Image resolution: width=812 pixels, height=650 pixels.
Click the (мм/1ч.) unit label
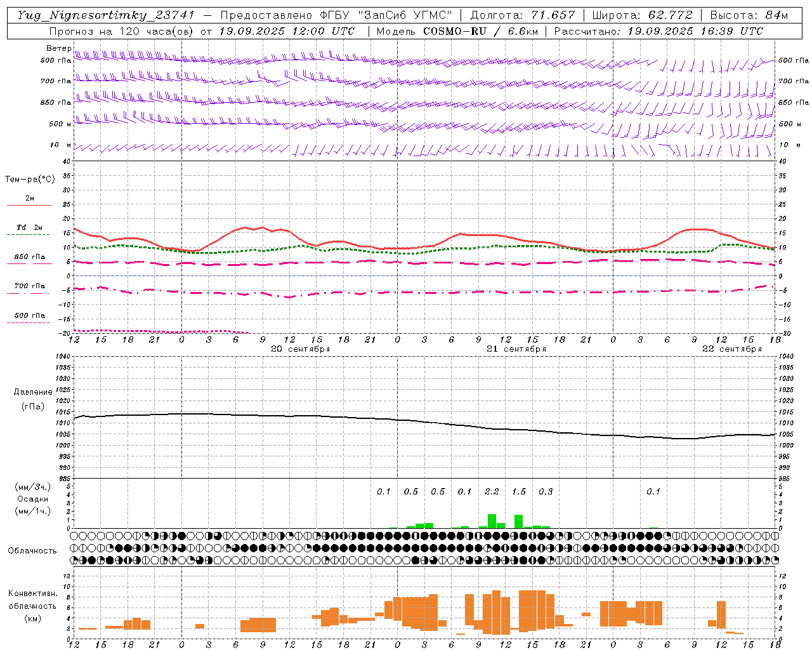pos(33,511)
